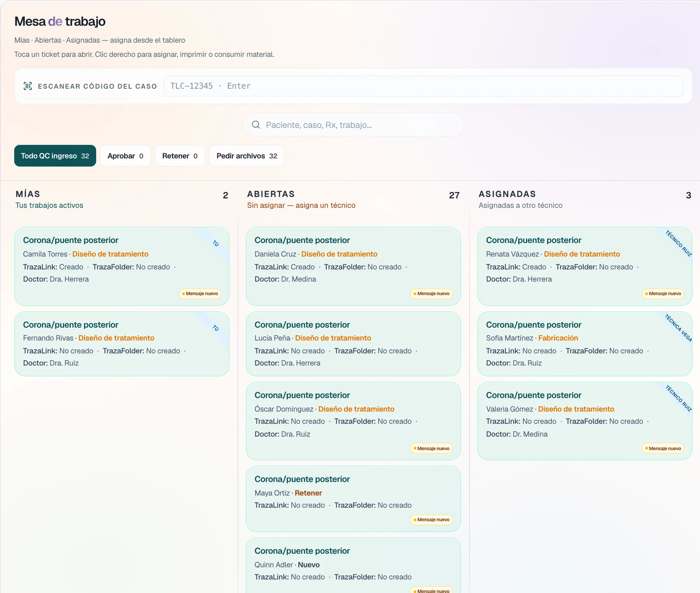Click Mensaje nuevo badge on Maya Ortiz card
The width and height of the screenshot is (700, 593).
[431, 519]
